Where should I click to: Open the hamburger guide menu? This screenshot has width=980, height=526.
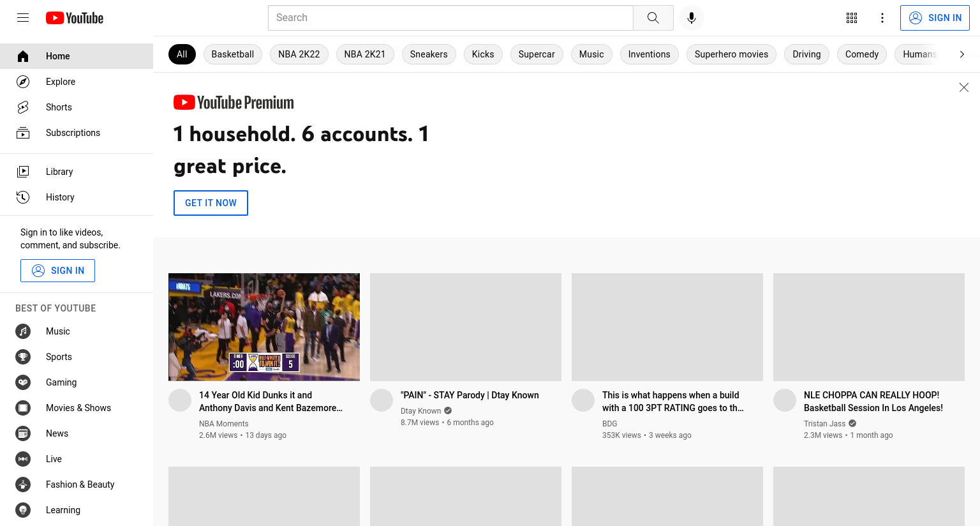coord(23,18)
